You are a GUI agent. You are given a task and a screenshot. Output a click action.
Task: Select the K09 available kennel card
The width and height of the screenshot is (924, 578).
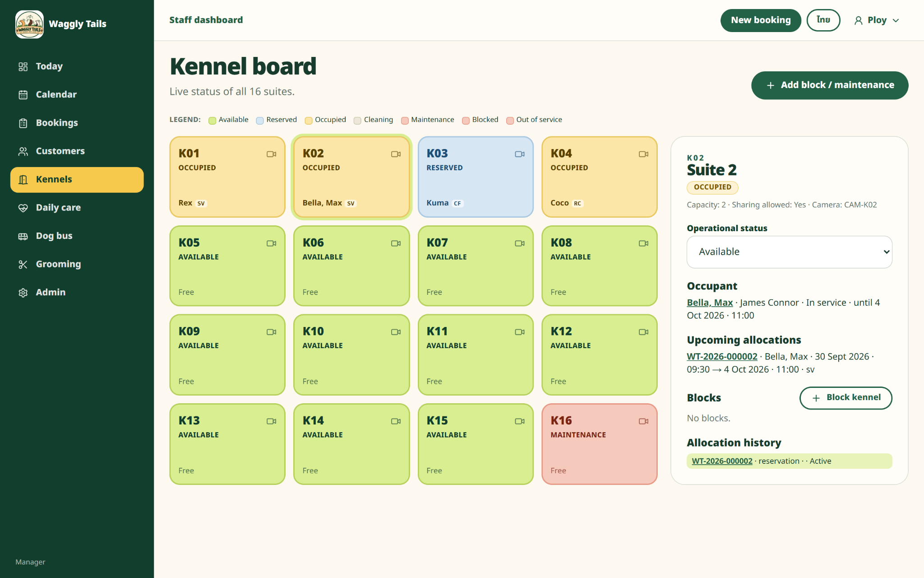tap(227, 355)
